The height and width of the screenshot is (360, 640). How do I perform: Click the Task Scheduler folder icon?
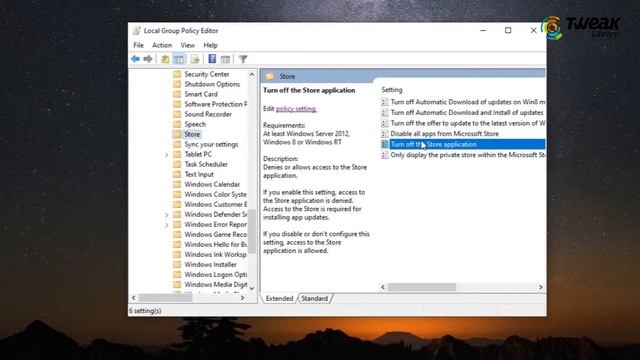click(177, 164)
